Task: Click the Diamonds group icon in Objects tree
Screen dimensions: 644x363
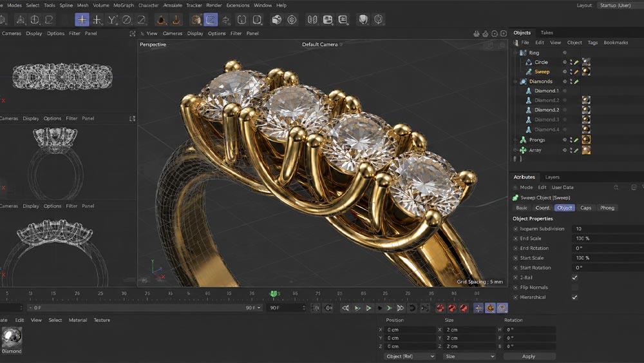Action: point(523,81)
